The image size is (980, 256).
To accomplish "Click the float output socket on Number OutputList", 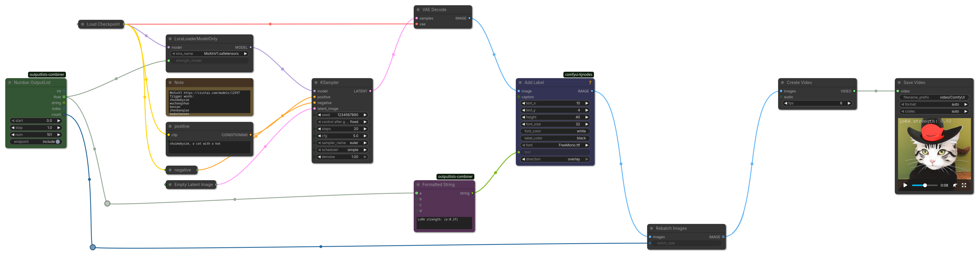I will [64, 97].
